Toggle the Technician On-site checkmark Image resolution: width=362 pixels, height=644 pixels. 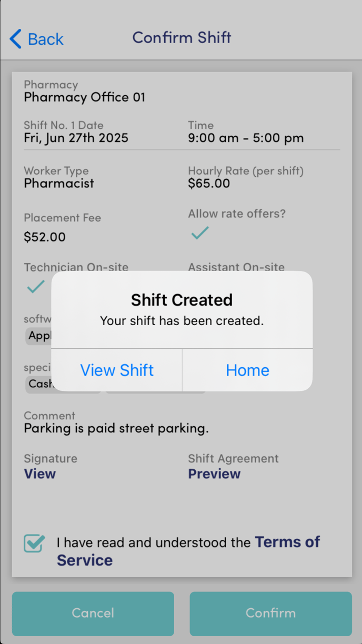click(x=36, y=286)
